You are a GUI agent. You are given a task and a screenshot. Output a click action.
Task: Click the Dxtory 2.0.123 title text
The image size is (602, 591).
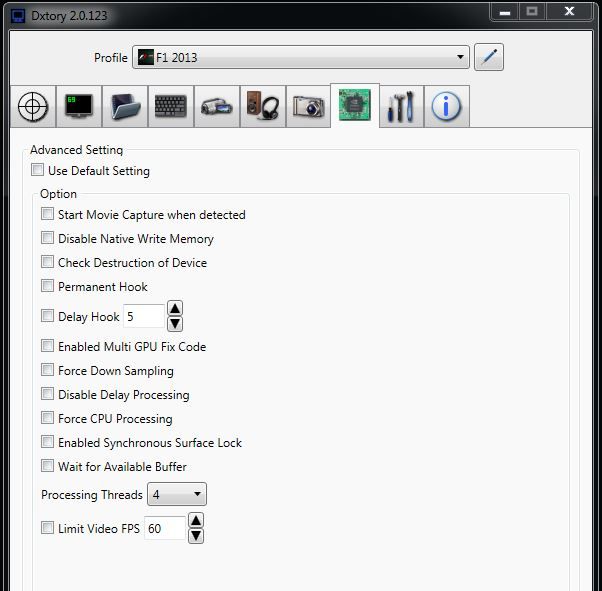click(69, 16)
